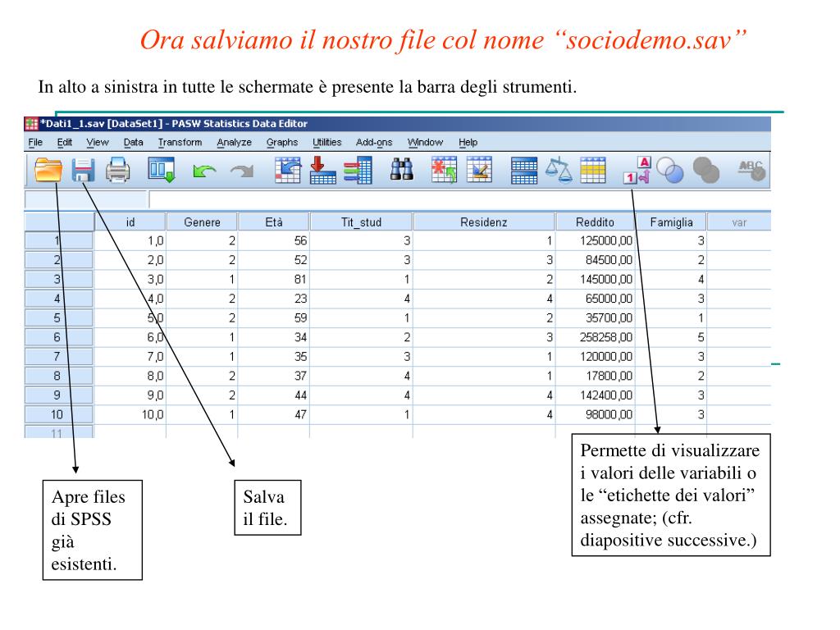Click the id cell 10,0
Screen dimensions: 840x630
(130, 414)
